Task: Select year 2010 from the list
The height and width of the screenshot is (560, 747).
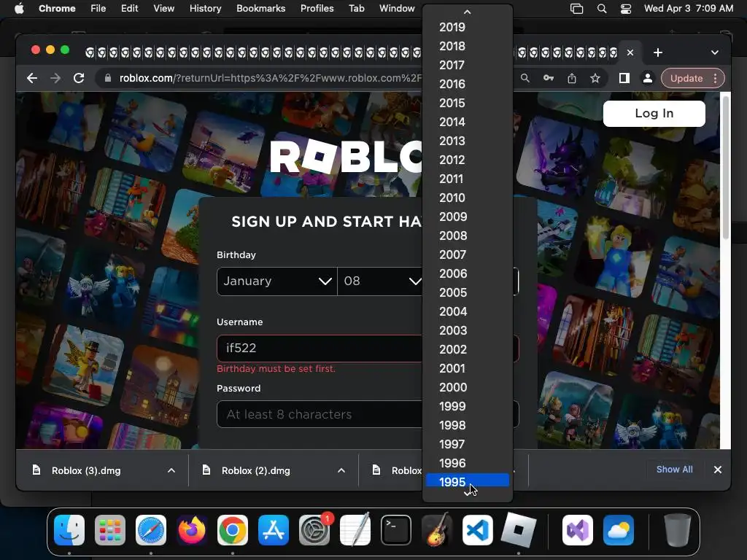Action: (468, 198)
